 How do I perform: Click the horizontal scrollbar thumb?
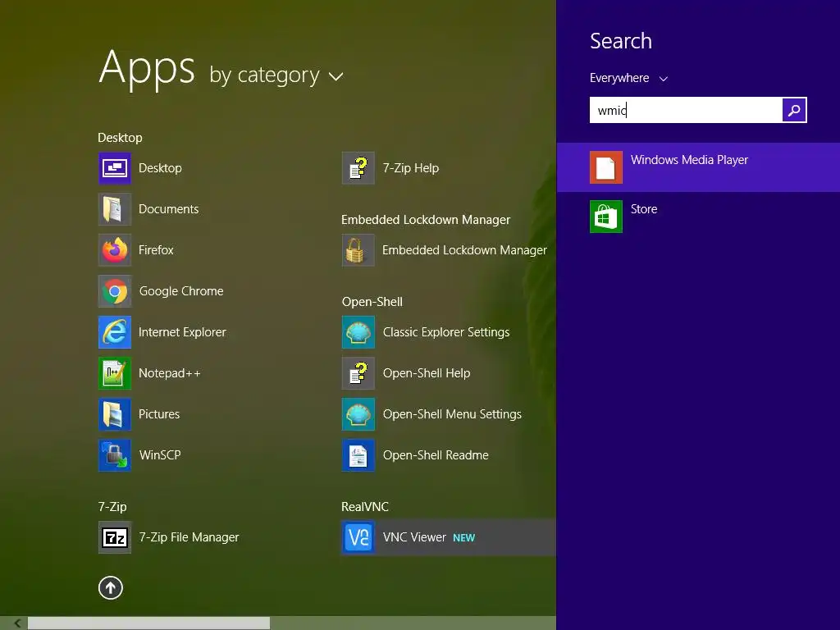[x=149, y=623]
